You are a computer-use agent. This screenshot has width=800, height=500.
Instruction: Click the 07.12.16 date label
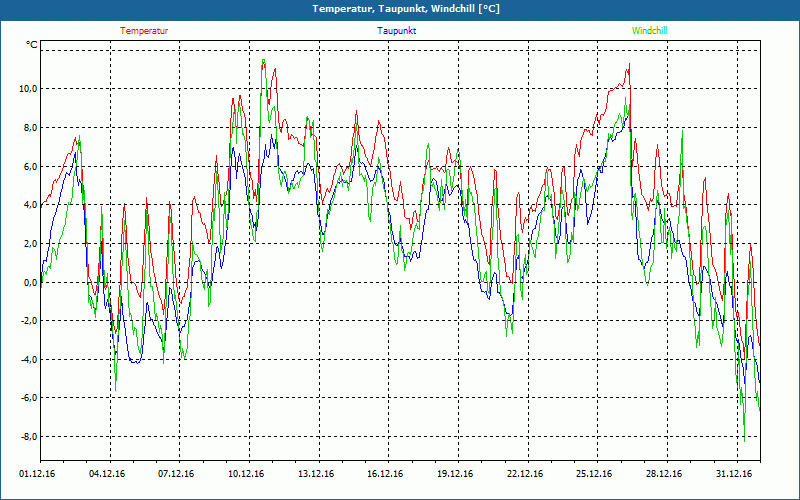point(176,474)
